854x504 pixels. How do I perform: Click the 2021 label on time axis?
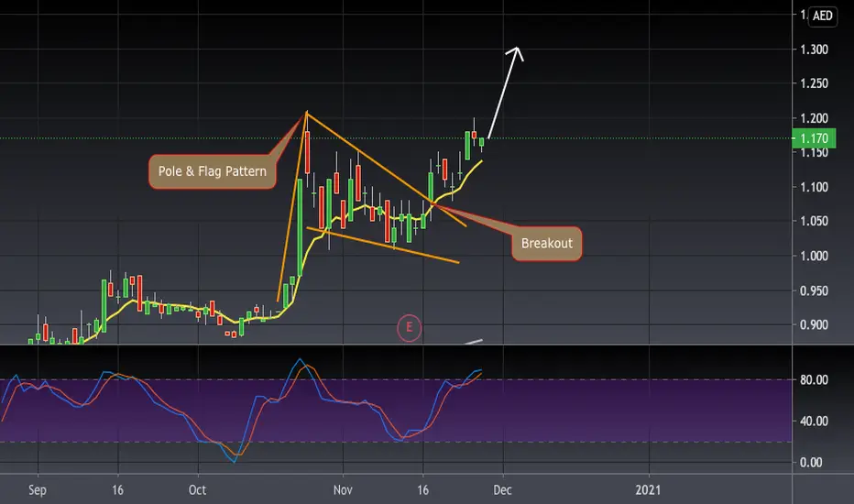pos(648,490)
